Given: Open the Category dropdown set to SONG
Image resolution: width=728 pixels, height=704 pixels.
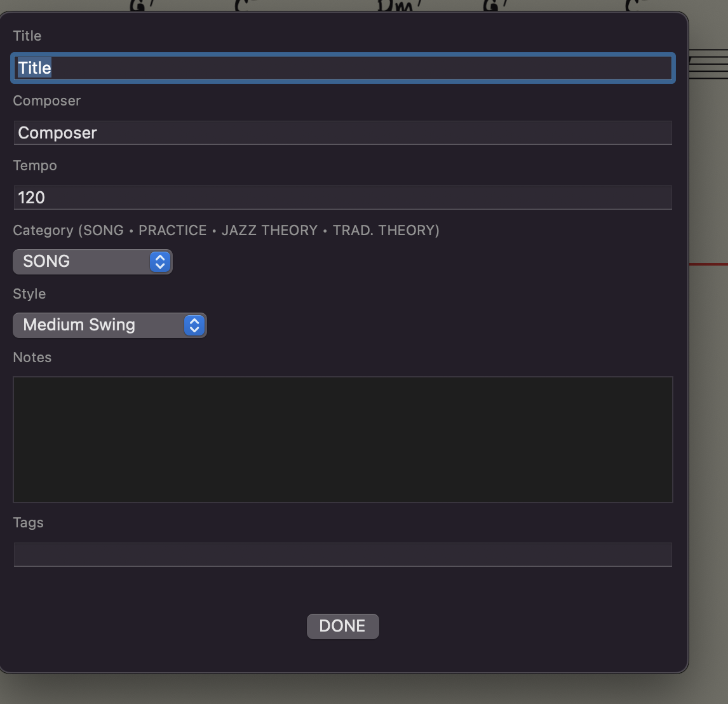Looking at the screenshot, I should [93, 262].
